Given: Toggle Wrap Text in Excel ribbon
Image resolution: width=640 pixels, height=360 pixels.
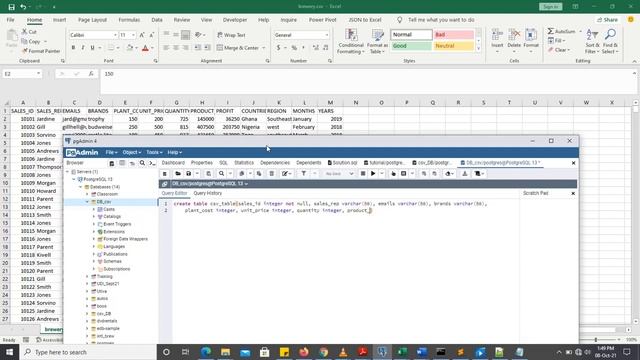Looking at the screenshot, I should (231, 35).
